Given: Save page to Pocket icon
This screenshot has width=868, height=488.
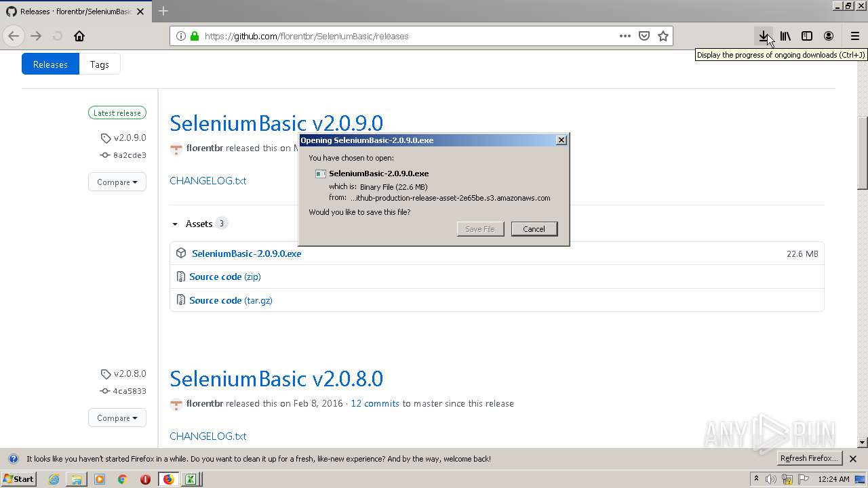Looking at the screenshot, I should (x=644, y=36).
